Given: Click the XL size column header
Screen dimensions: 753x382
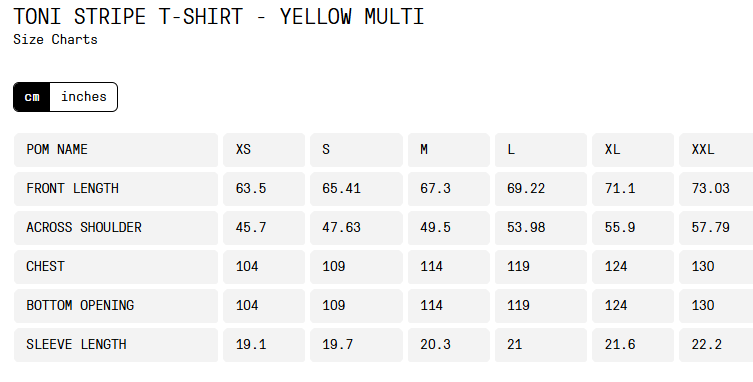Looking at the screenshot, I should pyautogui.click(x=633, y=150).
